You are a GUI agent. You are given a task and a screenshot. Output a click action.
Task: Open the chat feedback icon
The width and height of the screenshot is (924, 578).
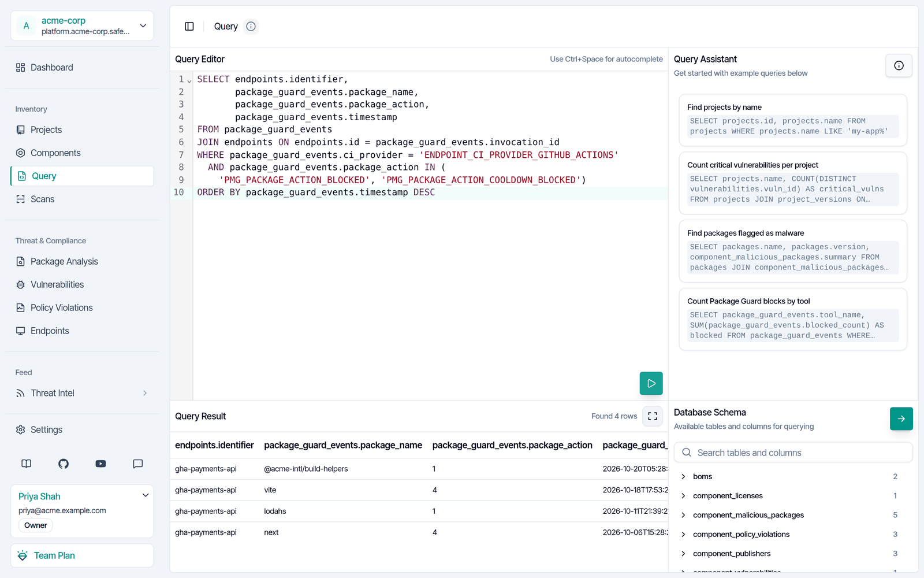pos(137,464)
